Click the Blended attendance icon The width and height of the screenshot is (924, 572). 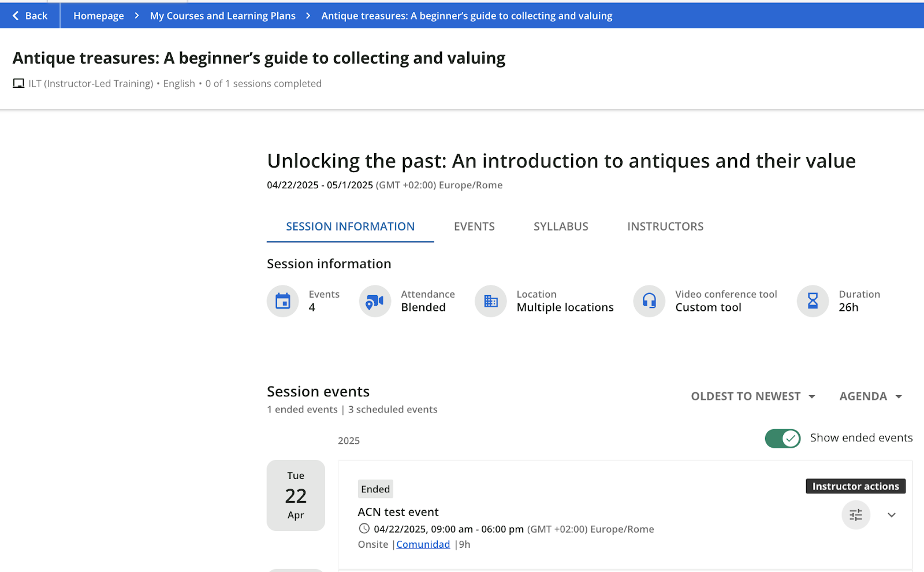375,301
